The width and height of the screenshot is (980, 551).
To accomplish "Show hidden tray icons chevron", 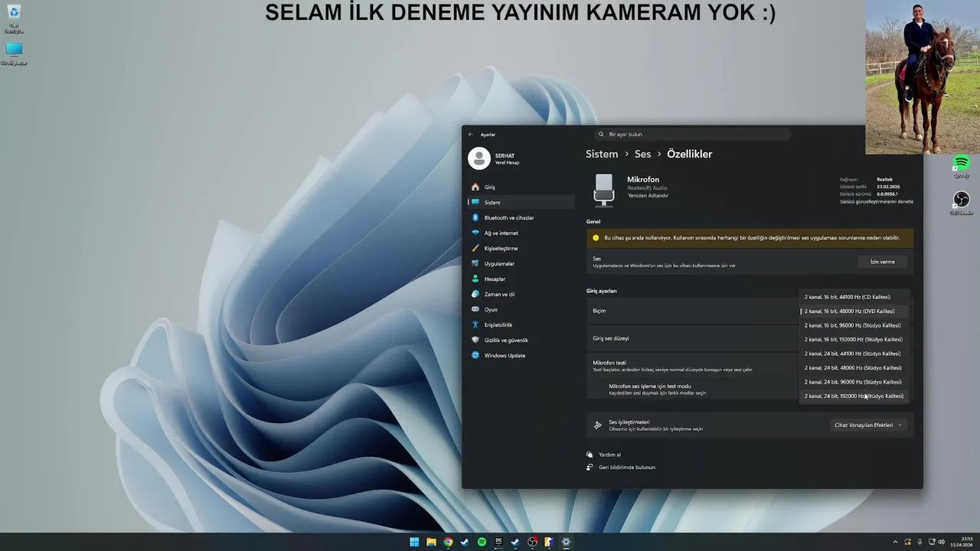I will [895, 542].
